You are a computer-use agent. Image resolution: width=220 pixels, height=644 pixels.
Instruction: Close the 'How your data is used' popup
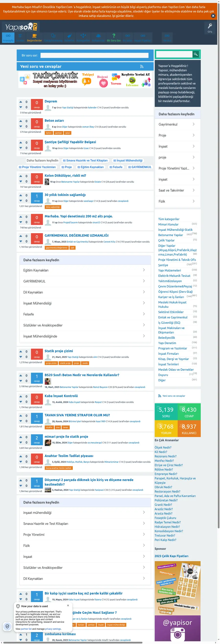click(x=68, y=605)
